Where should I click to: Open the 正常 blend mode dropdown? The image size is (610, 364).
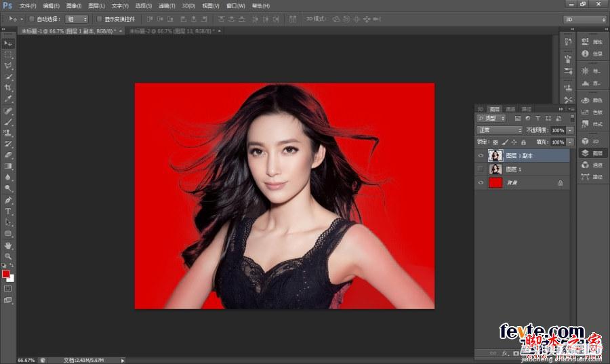coord(499,130)
